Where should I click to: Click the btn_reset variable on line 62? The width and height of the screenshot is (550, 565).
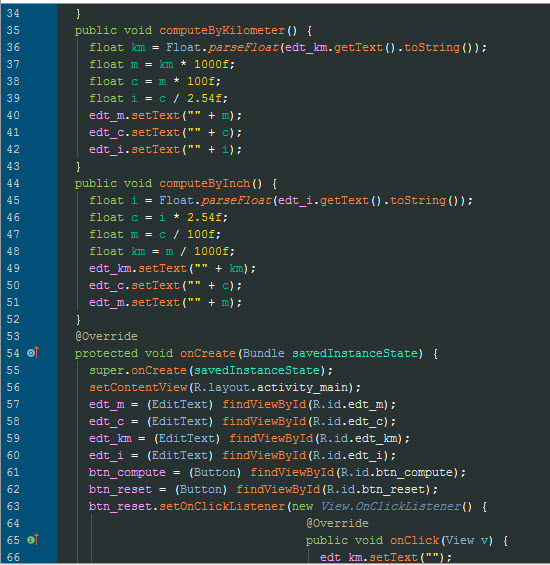[x=120, y=489]
